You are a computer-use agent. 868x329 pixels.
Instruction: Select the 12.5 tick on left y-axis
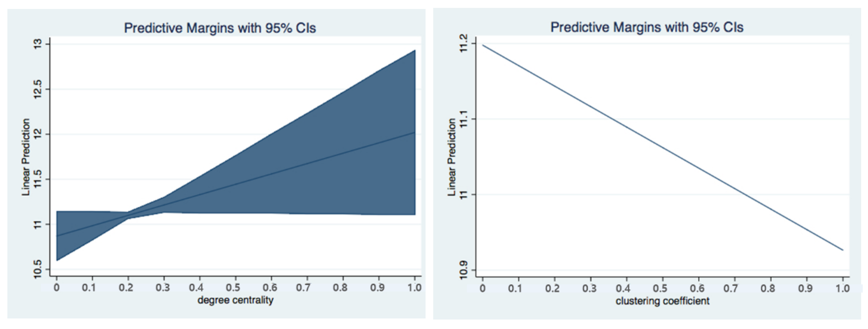(x=37, y=89)
